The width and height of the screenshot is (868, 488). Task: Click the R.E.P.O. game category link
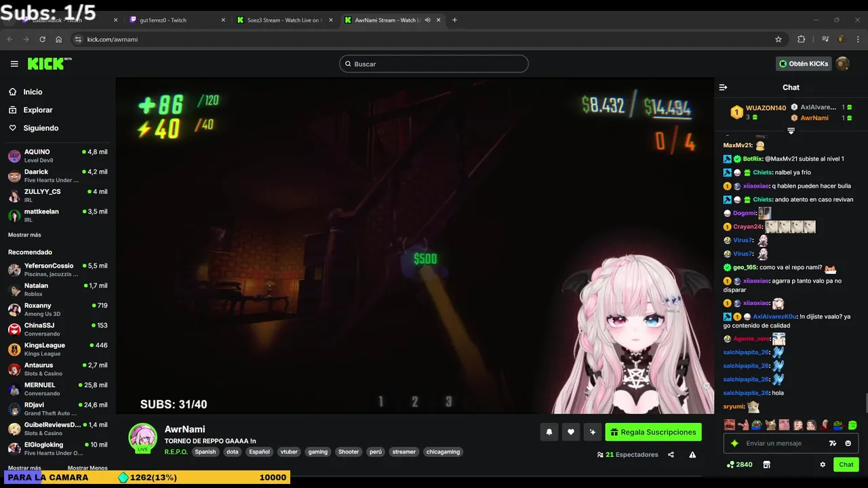pos(176,452)
